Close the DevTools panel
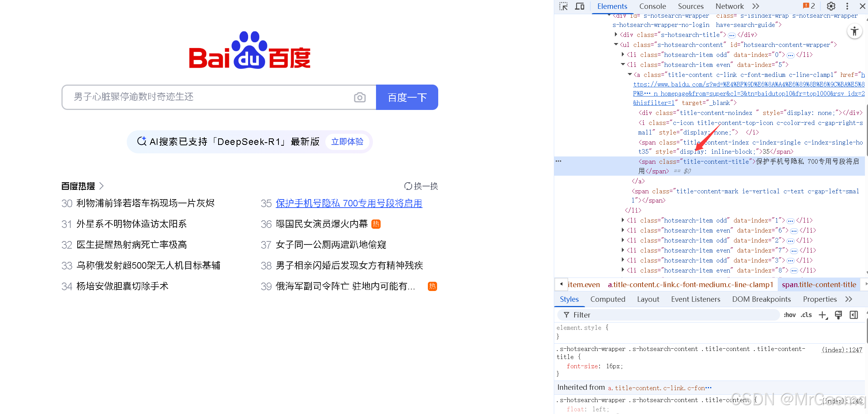 [x=862, y=6]
